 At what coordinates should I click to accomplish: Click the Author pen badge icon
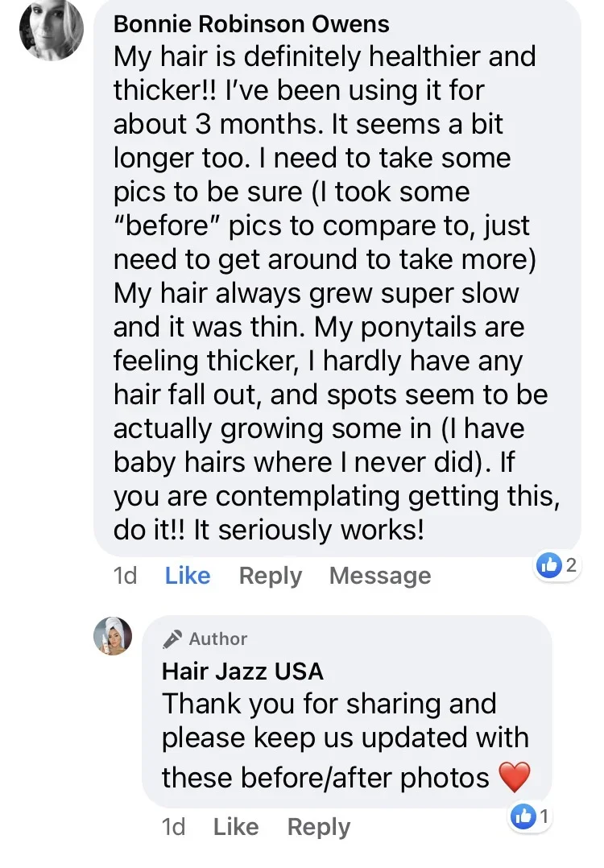click(172, 639)
